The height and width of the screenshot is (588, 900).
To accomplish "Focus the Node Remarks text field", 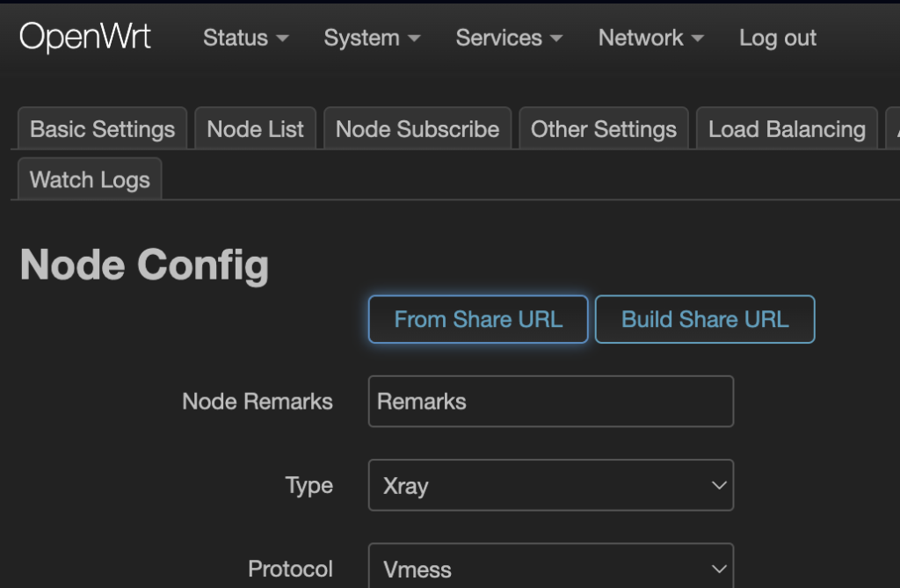I will [550, 402].
